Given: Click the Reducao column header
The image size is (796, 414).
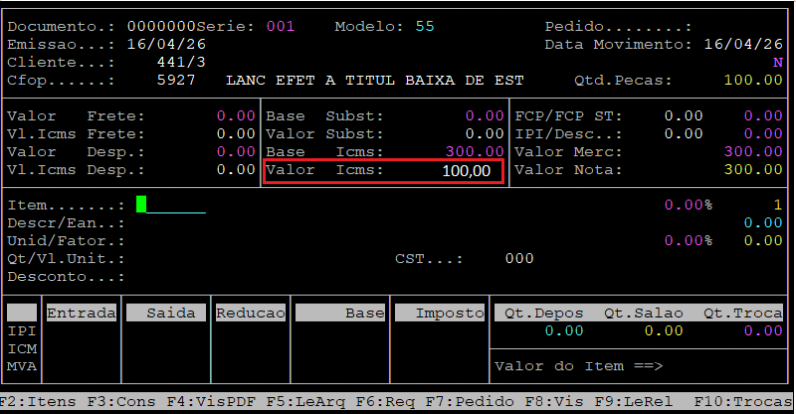Looking at the screenshot, I should [251, 313].
